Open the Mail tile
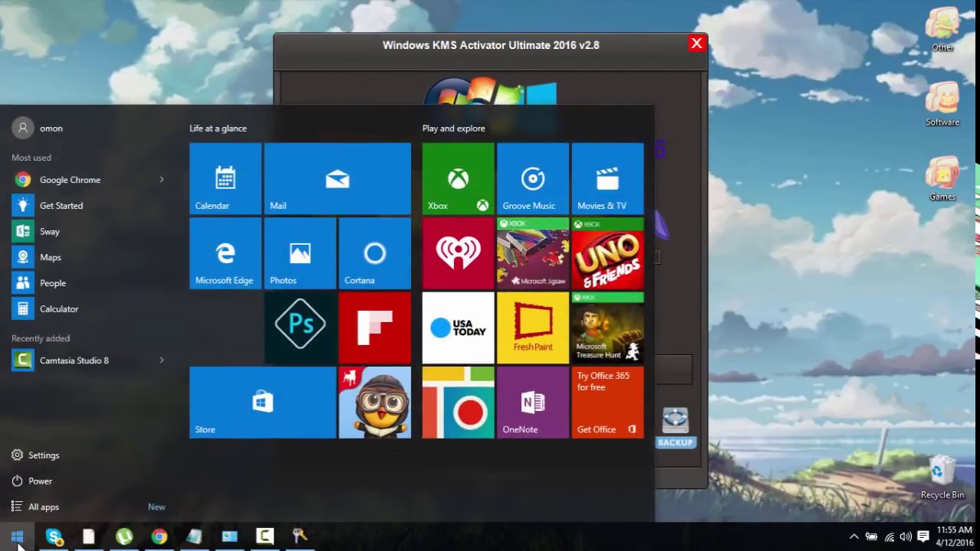The height and width of the screenshot is (551, 980). pyautogui.click(x=338, y=178)
